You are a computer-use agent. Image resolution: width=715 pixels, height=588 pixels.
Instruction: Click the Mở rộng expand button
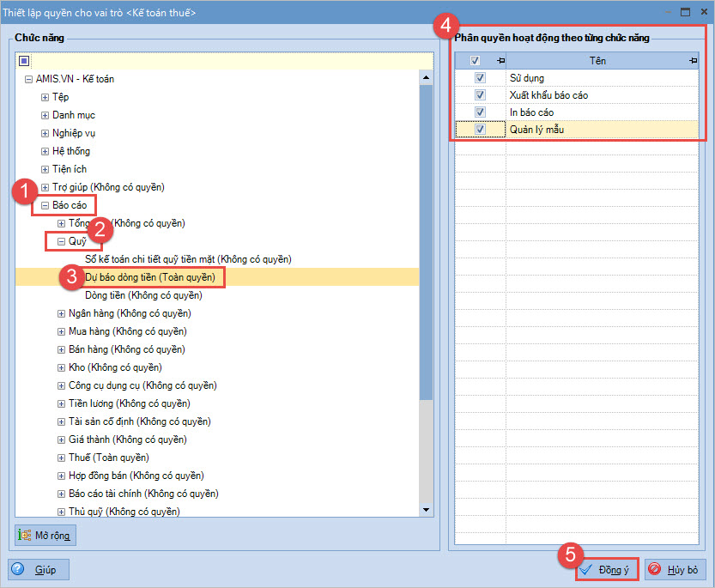click(x=45, y=536)
